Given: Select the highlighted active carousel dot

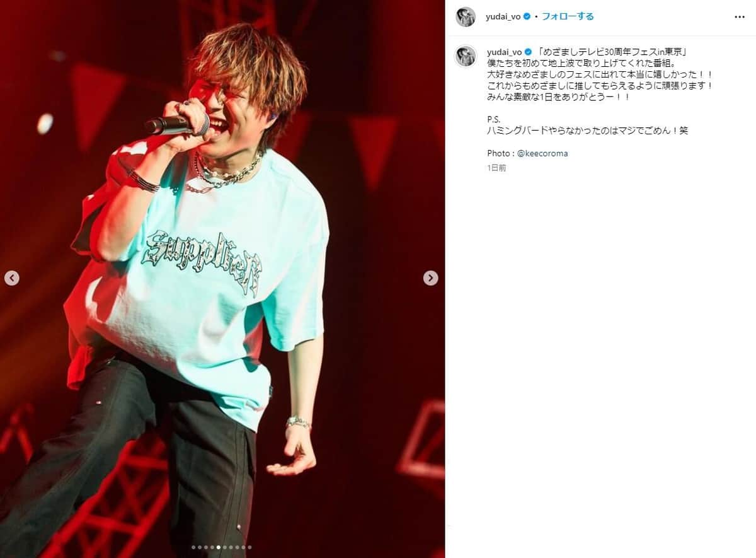Looking at the screenshot, I should [x=218, y=547].
